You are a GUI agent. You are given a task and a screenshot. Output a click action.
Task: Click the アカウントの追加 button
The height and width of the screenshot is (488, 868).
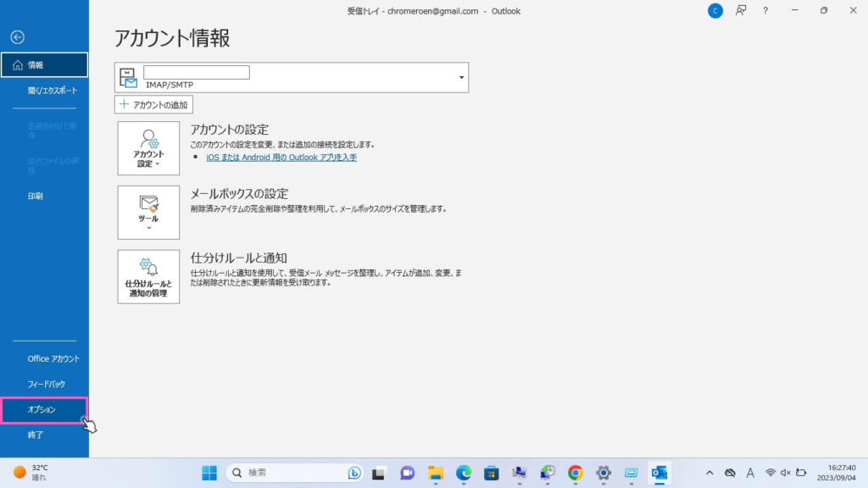pos(154,104)
